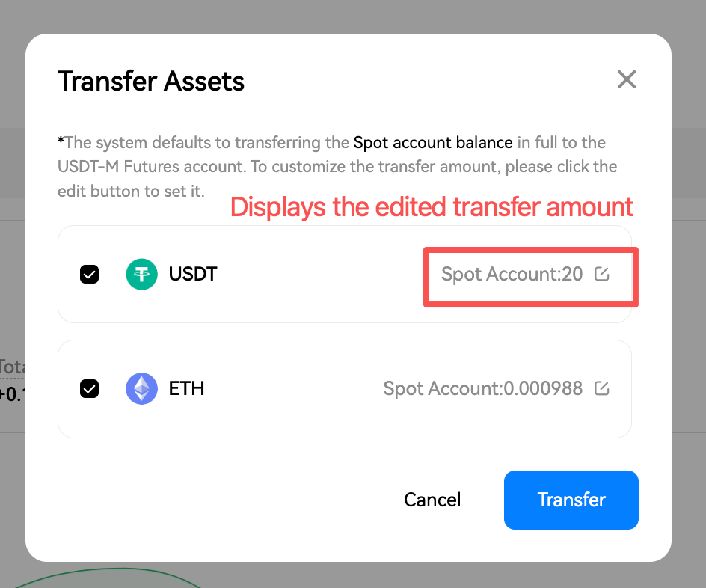706x588 pixels.
Task: Click the red "Displays the edited transfer amount" note
Action: click(432, 206)
